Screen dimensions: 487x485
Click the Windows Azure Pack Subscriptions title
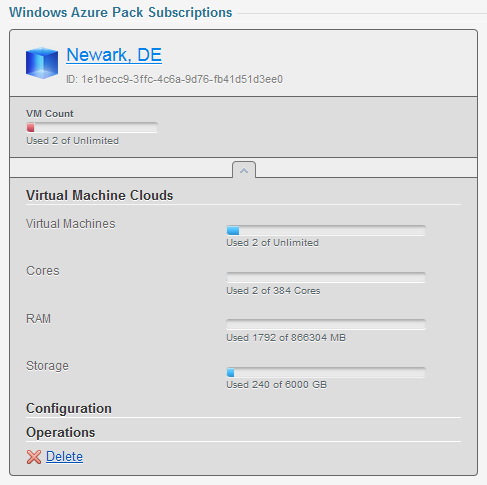click(121, 12)
